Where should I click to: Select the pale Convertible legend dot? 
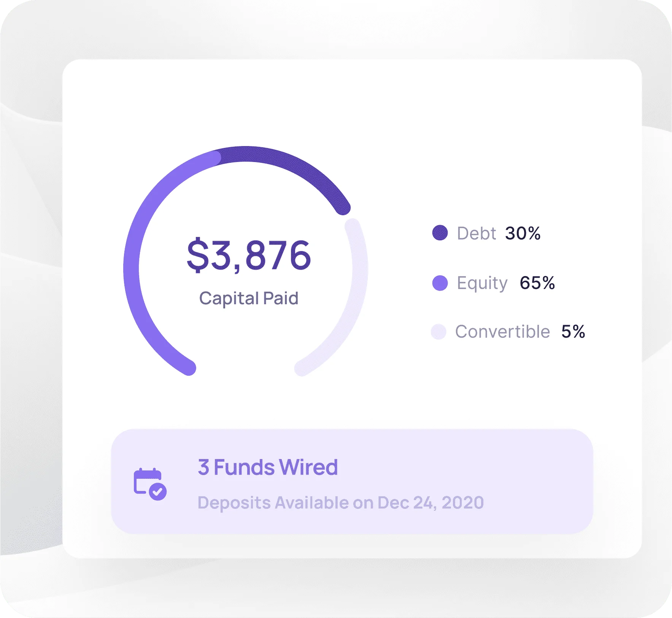(438, 332)
